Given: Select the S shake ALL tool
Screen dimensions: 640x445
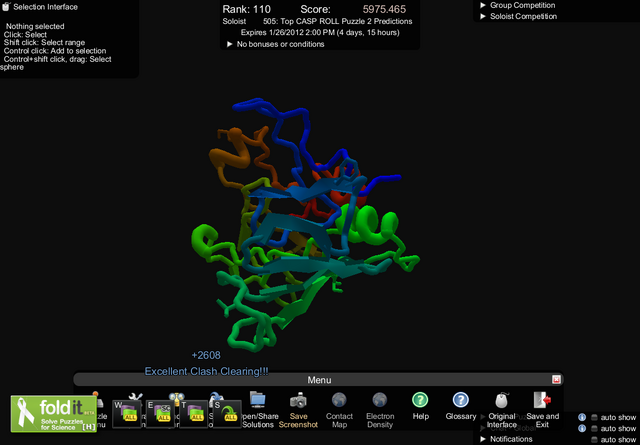Looking at the screenshot, I should (227, 414).
